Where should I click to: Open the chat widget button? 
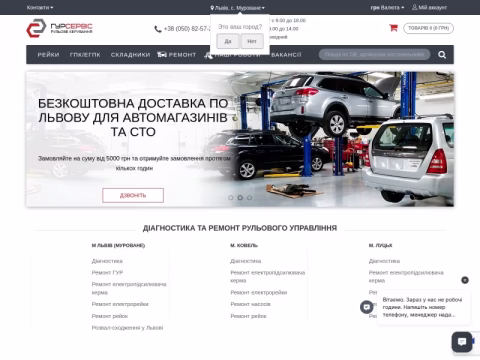coord(462,342)
